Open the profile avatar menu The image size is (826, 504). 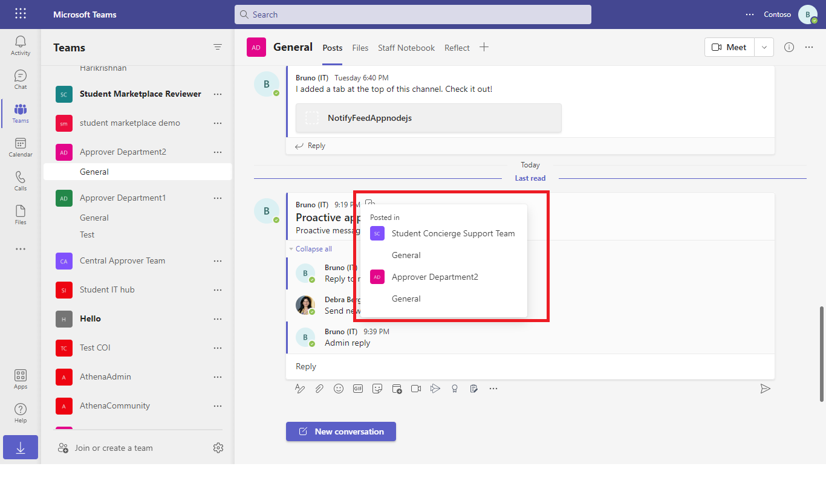click(x=808, y=15)
